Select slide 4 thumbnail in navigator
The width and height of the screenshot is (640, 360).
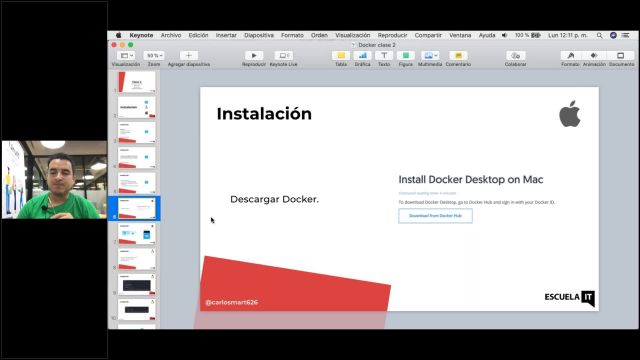coord(137,158)
